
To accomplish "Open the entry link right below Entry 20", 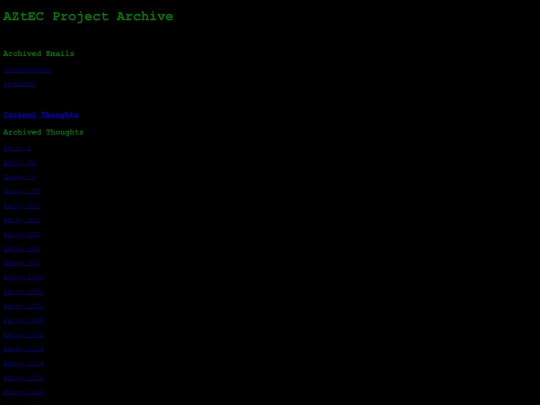I will point(20,177).
